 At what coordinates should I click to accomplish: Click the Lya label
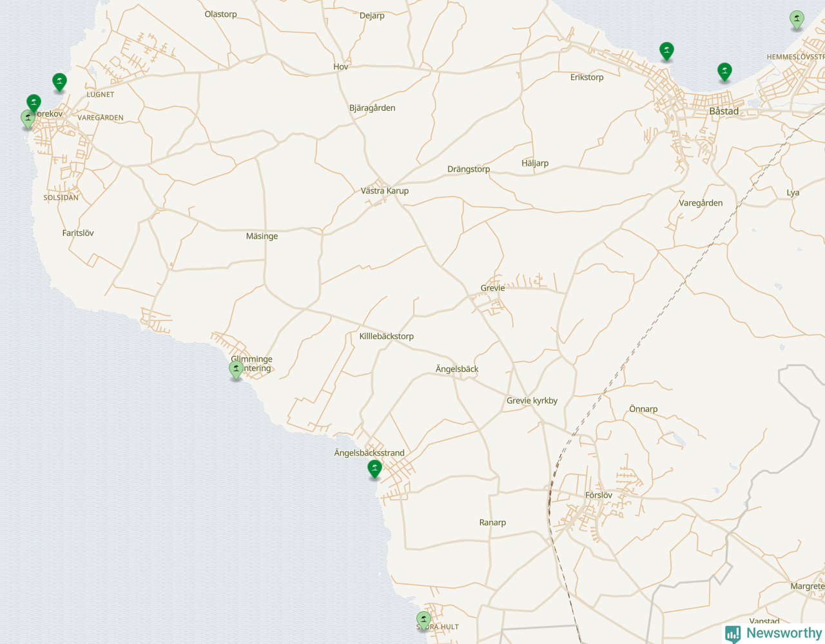[x=793, y=193]
